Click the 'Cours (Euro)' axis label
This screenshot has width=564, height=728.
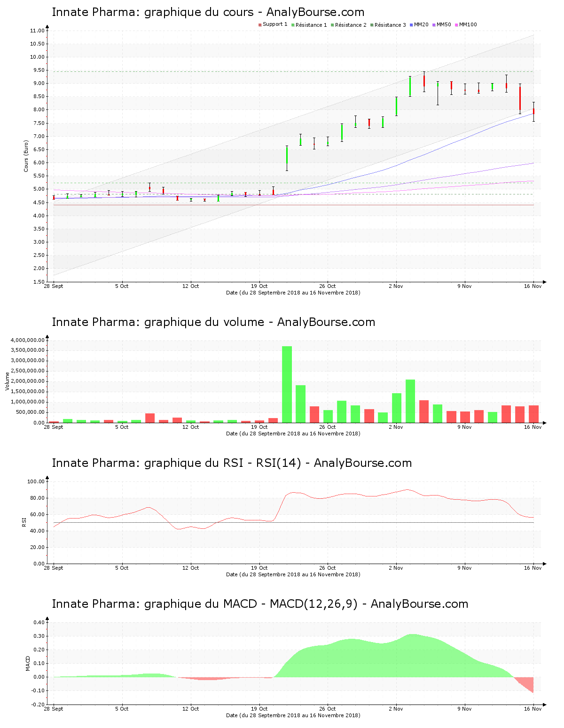[26, 156]
